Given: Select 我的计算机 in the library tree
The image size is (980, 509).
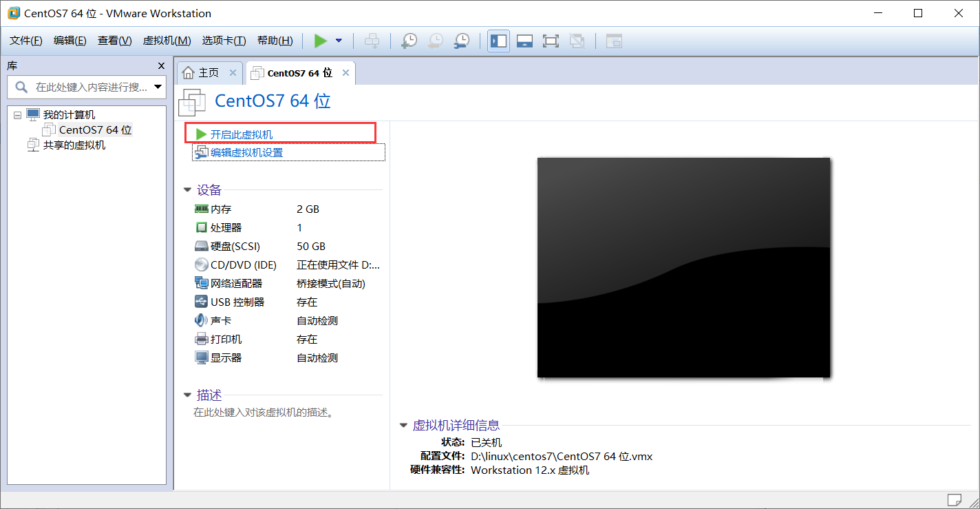Looking at the screenshot, I should (69, 114).
